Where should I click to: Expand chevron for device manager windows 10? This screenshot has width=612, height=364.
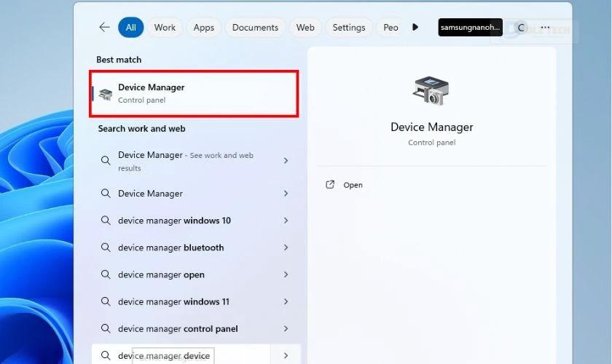click(x=286, y=221)
